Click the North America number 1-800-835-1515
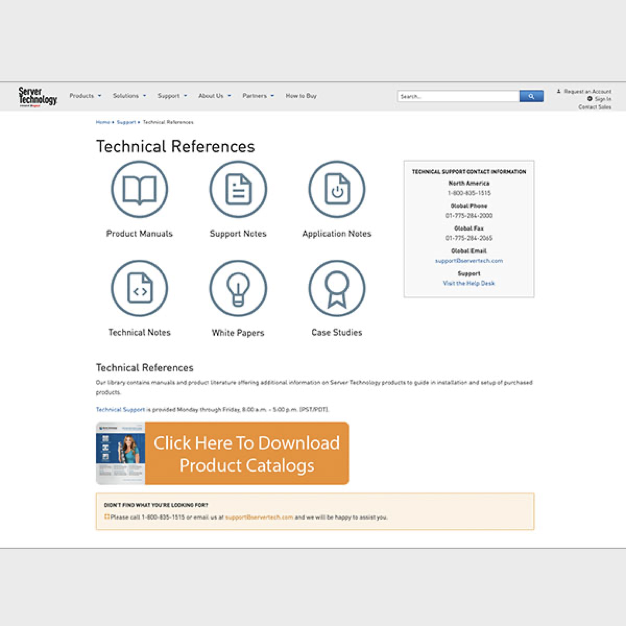Screen dimensions: 626x626 point(469,193)
